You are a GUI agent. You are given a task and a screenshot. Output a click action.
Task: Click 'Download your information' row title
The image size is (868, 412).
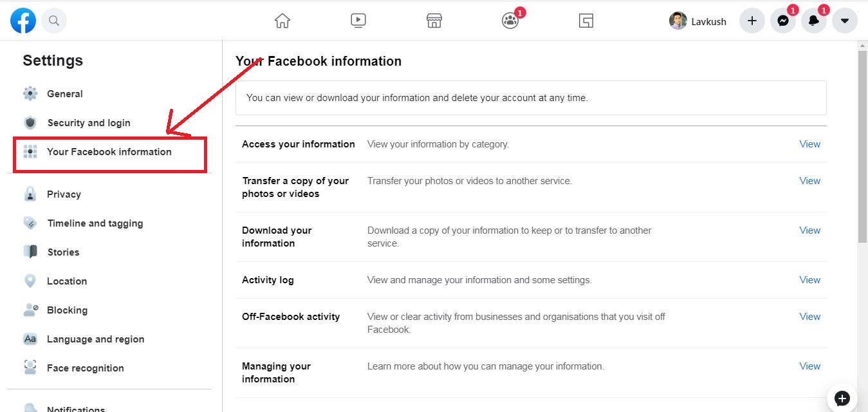point(277,237)
